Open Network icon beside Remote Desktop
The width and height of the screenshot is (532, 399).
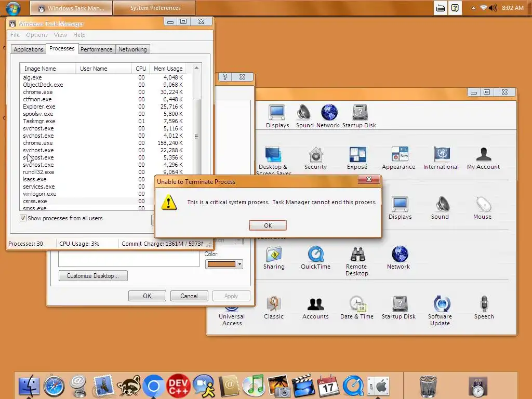coord(398,258)
